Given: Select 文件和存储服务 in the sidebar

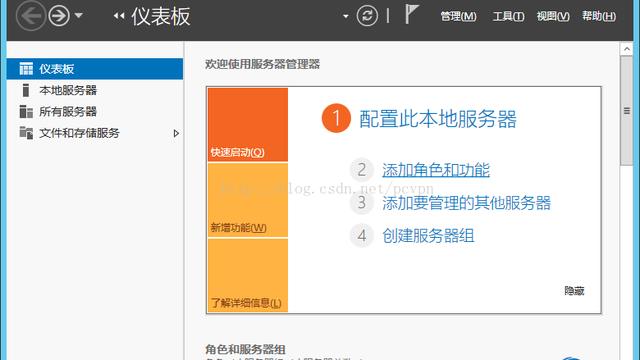Looking at the screenshot, I should coord(95,133).
